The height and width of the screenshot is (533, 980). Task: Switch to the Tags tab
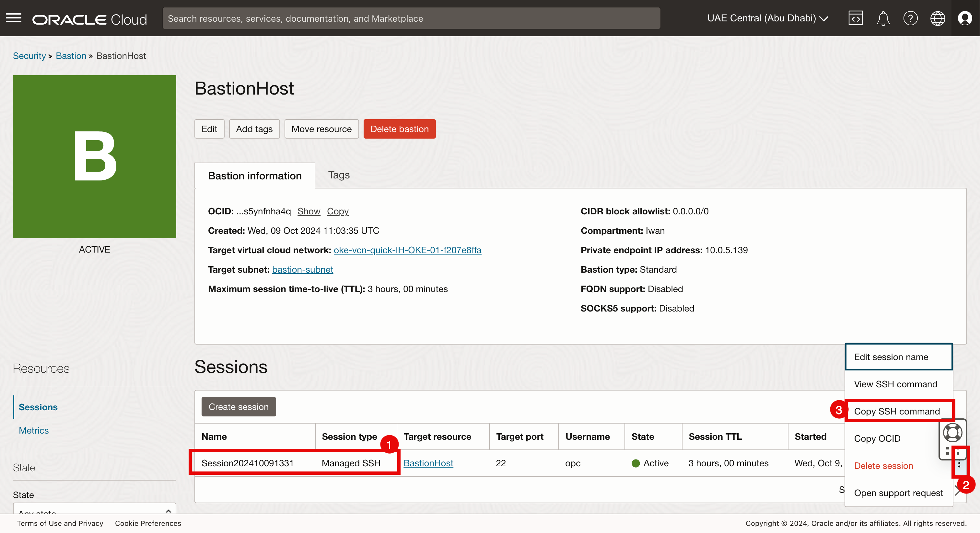click(339, 175)
